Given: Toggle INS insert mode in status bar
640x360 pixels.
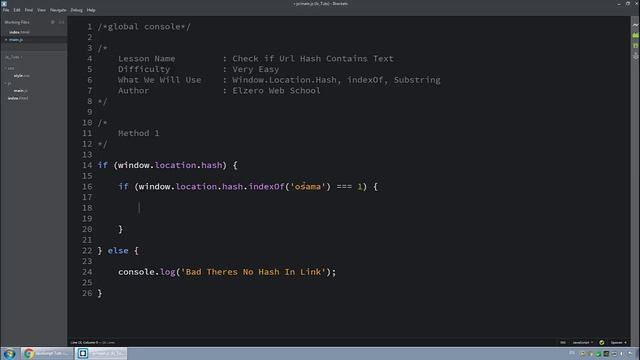Looking at the screenshot, I should [x=563, y=342].
